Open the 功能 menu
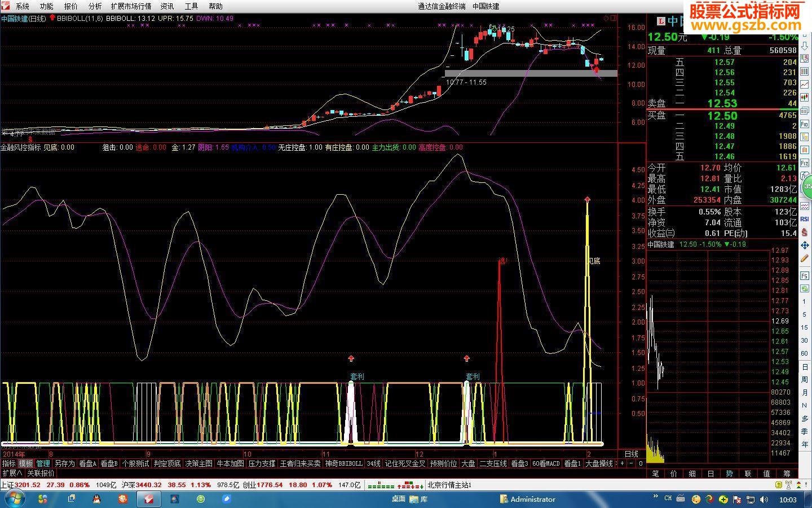812x508 pixels. pos(47,6)
